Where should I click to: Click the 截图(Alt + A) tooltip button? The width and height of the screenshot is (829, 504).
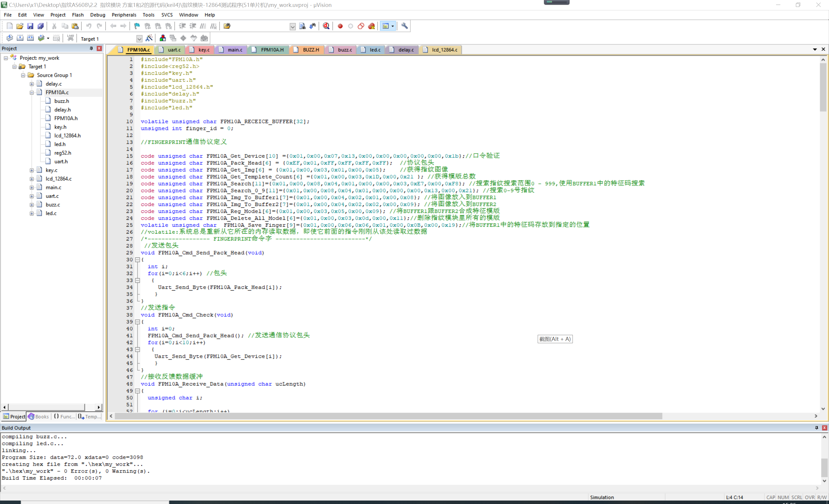[555, 339]
